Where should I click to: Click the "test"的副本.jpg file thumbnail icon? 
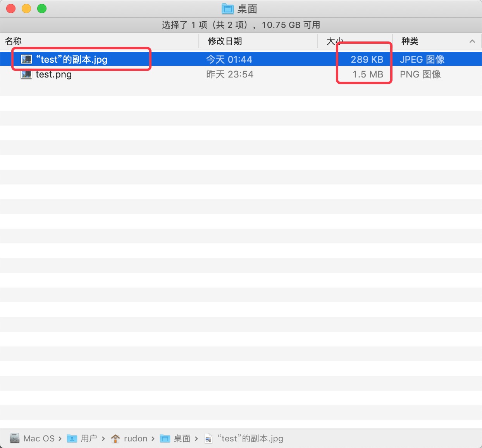26,59
